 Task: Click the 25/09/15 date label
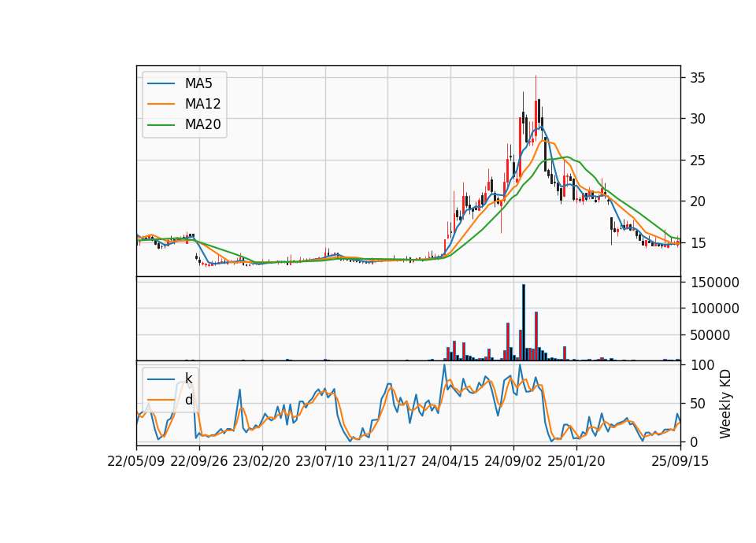[x=680, y=461]
